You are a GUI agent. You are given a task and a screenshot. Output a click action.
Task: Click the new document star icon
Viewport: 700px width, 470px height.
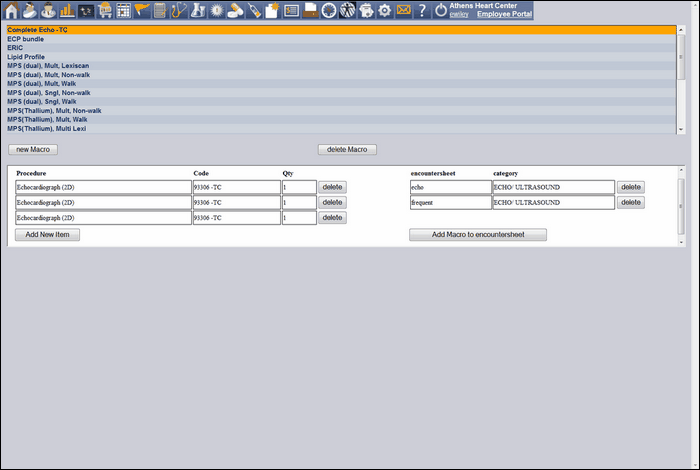(x=272, y=10)
